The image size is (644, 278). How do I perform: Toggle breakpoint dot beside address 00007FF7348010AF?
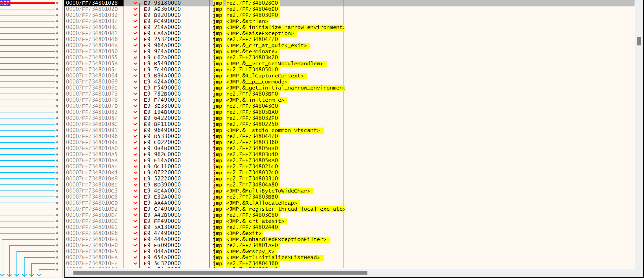point(57,167)
